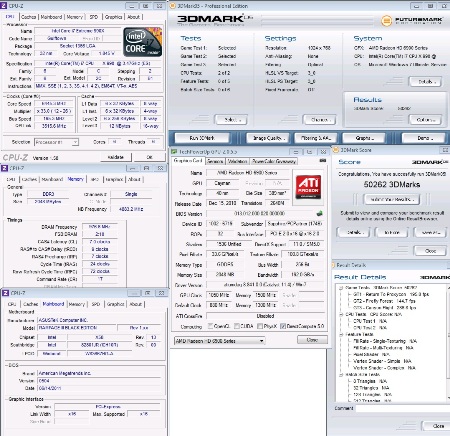450x436 pixels.
Task: Open system Details... in 3DMark05
Action: pyautogui.click(x=425, y=82)
